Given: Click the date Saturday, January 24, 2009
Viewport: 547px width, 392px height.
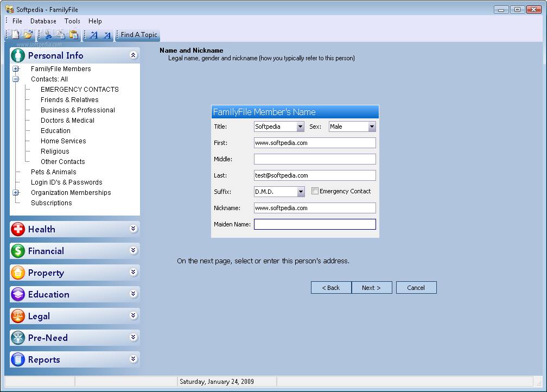Looking at the screenshot, I should click(x=217, y=382).
